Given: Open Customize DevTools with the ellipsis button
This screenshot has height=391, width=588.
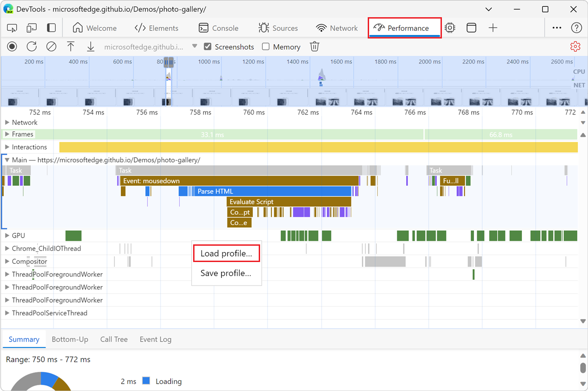Looking at the screenshot, I should (556, 28).
